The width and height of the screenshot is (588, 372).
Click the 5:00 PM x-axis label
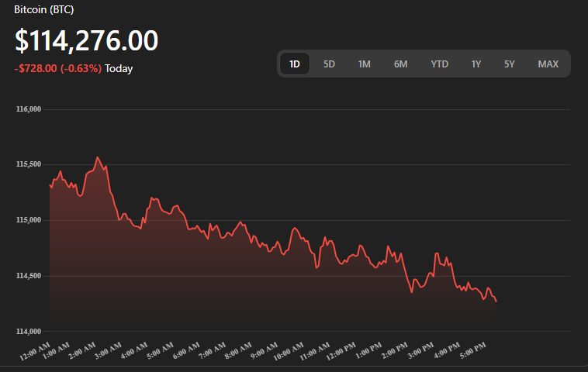[473, 351]
